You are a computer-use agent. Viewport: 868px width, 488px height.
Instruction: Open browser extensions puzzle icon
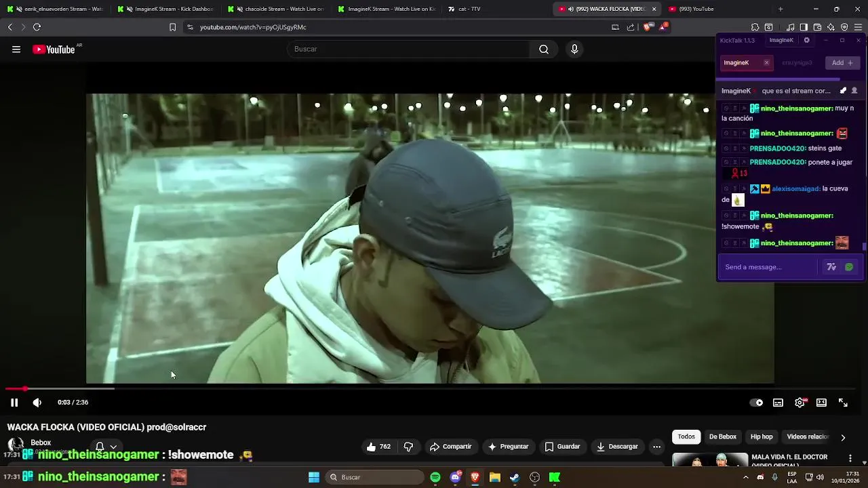pyautogui.click(x=755, y=27)
